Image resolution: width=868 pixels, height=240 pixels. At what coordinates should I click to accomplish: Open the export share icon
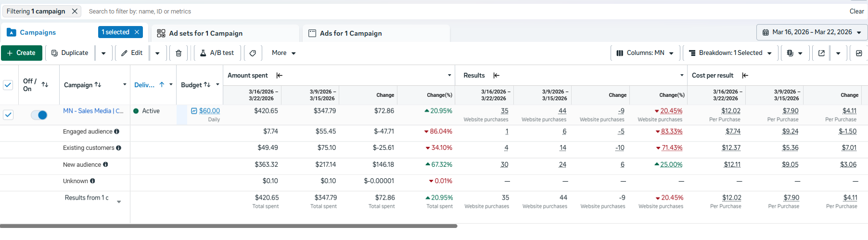821,53
